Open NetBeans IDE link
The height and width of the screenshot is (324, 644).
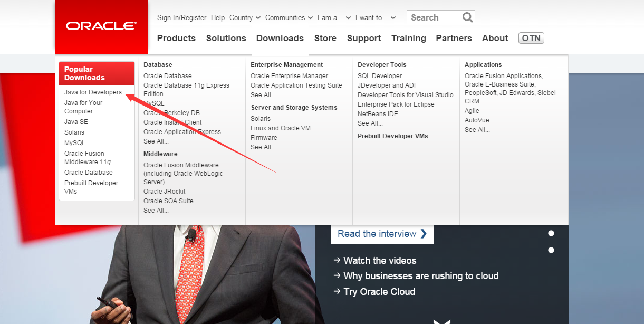[378, 114]
